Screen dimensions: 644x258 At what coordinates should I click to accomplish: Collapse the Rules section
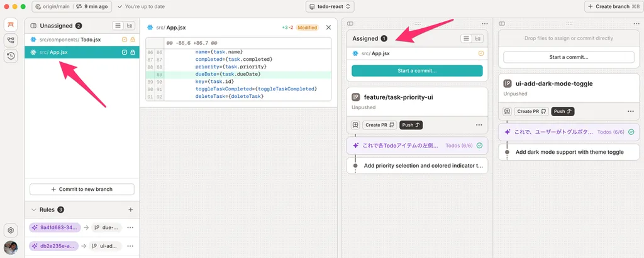pyautogui.click(x=34, y=210)
